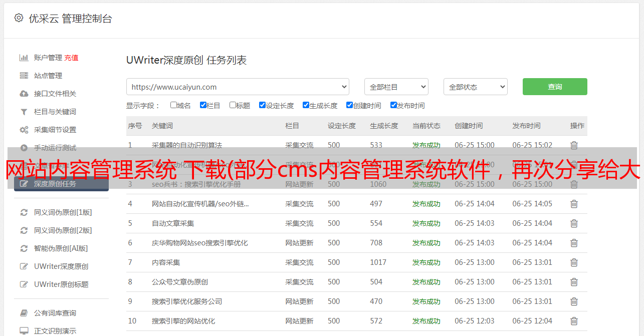Delete task 采集器的自动识别算法
The image size is (644, 336).
tap(574, 145)
